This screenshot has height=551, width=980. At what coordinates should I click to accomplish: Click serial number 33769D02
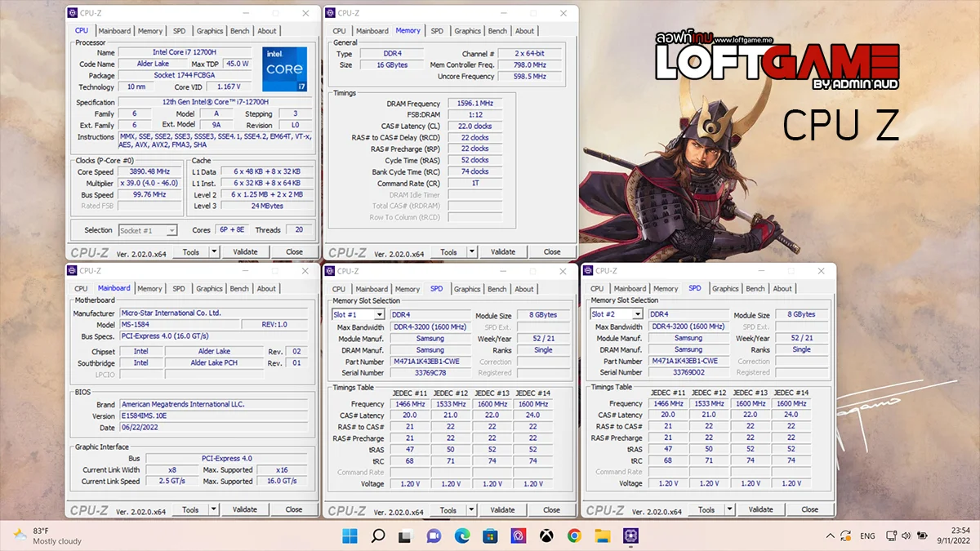(x=688, y=372)
